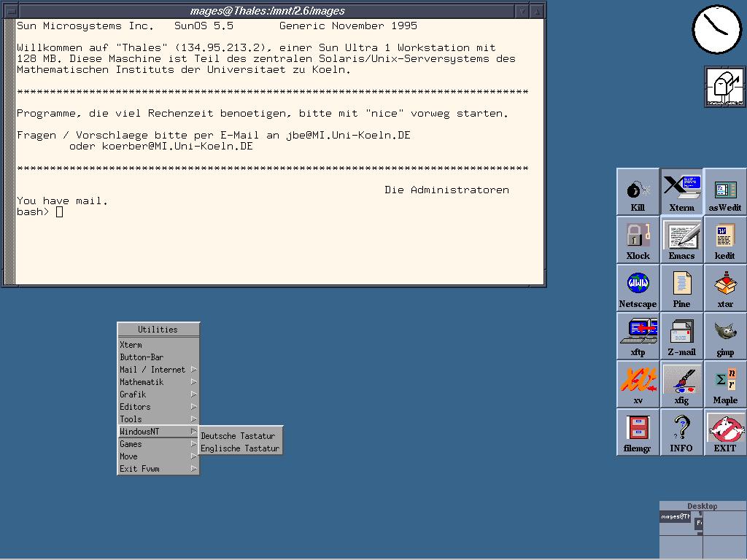Image resolution: width=747 pixels, height=560 pixels.
Task: Click the terminal window's left scrollbar
Action: click(x=10, y=153)
